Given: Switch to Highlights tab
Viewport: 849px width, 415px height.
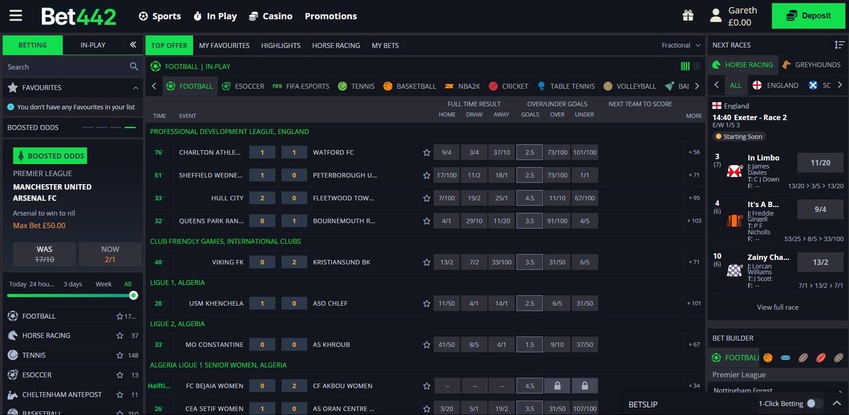Looking at the screenshot, I should [280, 46].
